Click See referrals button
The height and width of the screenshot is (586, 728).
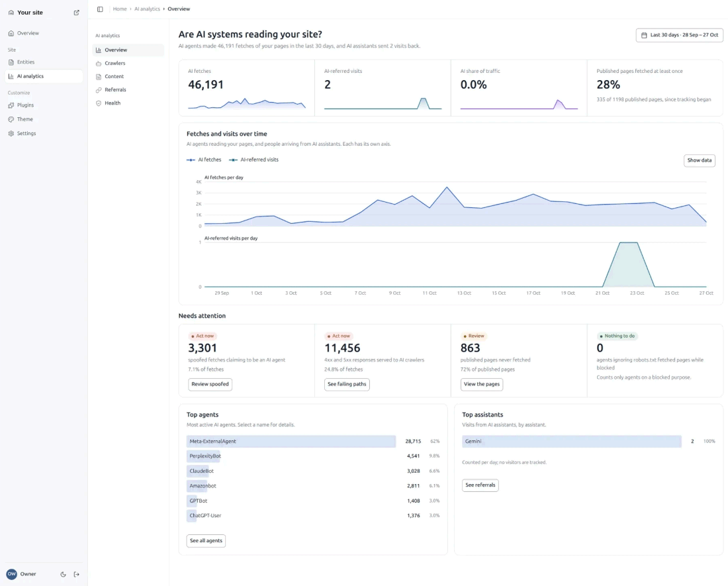[x=480, y=485]
